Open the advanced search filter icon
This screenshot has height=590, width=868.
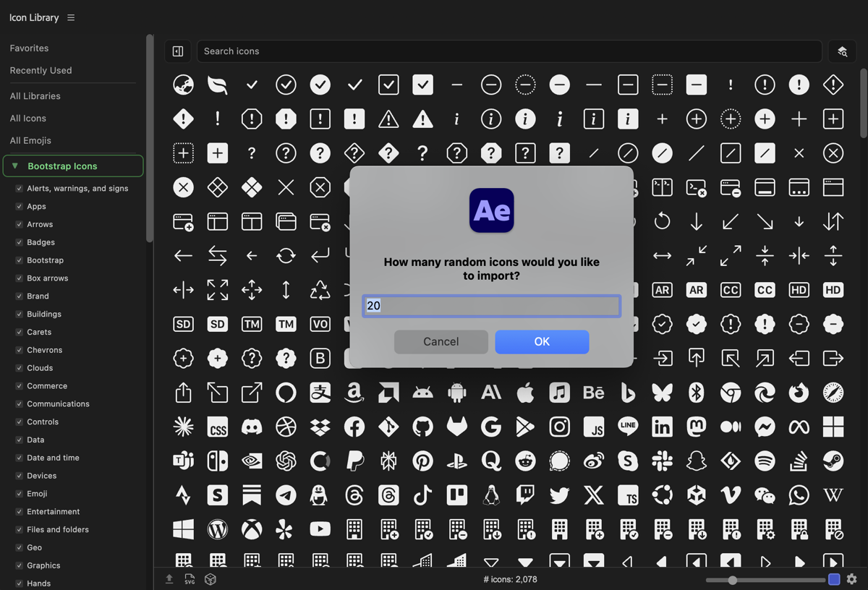tap(842, 51)
